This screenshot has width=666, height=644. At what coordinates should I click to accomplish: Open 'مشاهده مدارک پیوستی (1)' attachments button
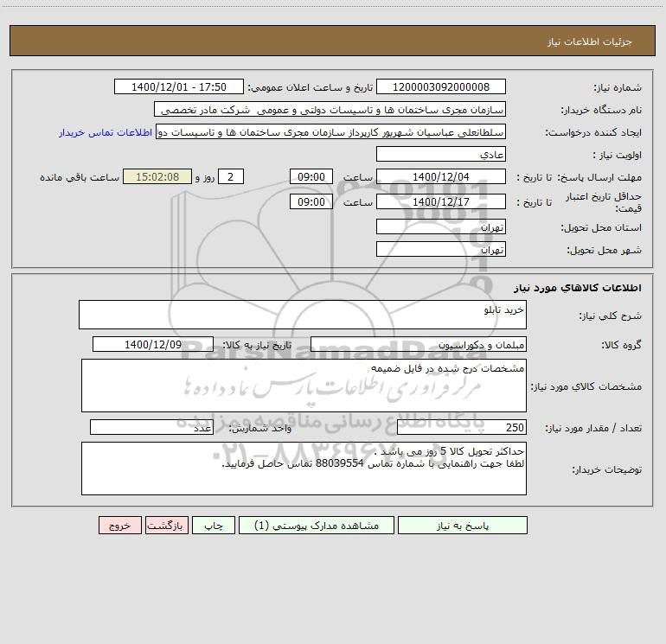[317, 525]
